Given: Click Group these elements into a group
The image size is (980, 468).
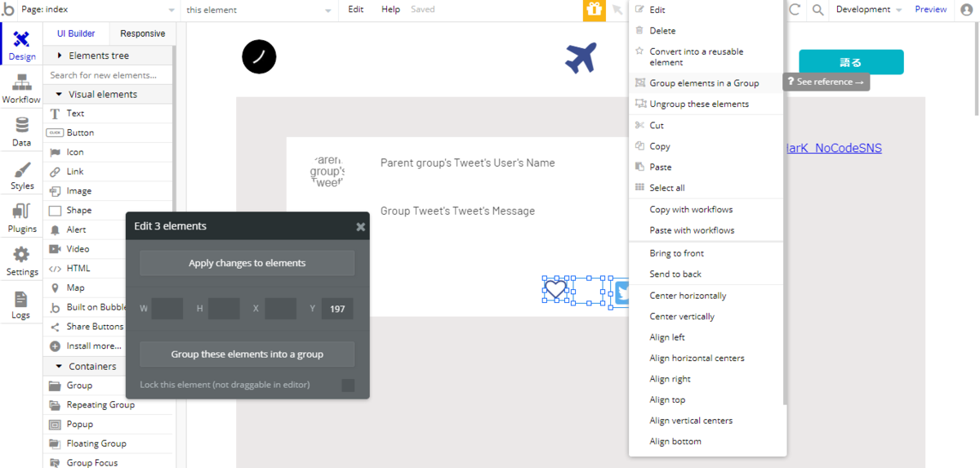Looking at the screenshot, I should pos(247,354).
